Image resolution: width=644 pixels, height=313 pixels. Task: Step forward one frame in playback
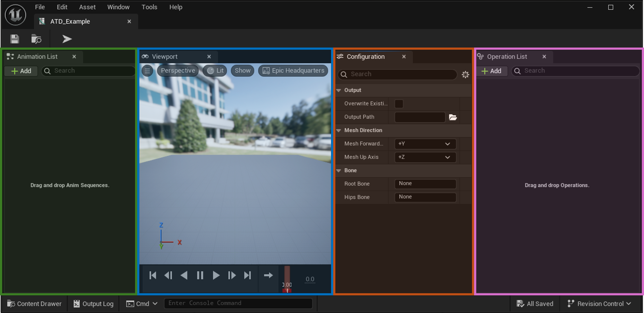coord(231,275)
